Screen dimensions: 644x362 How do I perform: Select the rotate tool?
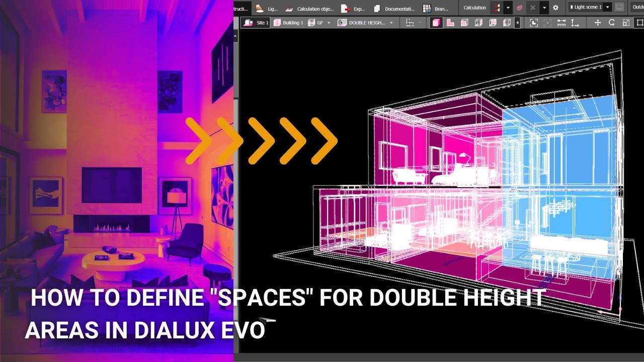(612, 23)
